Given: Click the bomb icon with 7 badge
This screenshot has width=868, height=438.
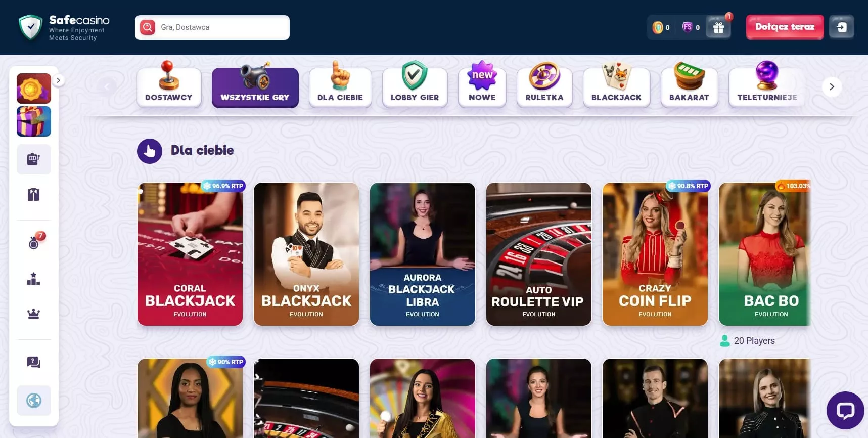Looking at the screenshot, I should tap(35, 241).
